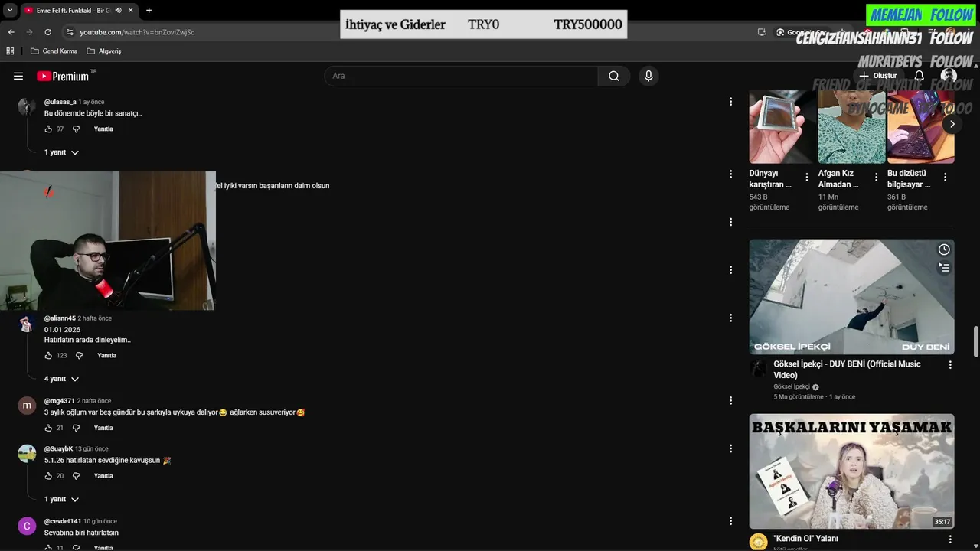Open options for Bu dizüstü bilgisayar short
The image size is (980, 551).
(x=945, y=177)
